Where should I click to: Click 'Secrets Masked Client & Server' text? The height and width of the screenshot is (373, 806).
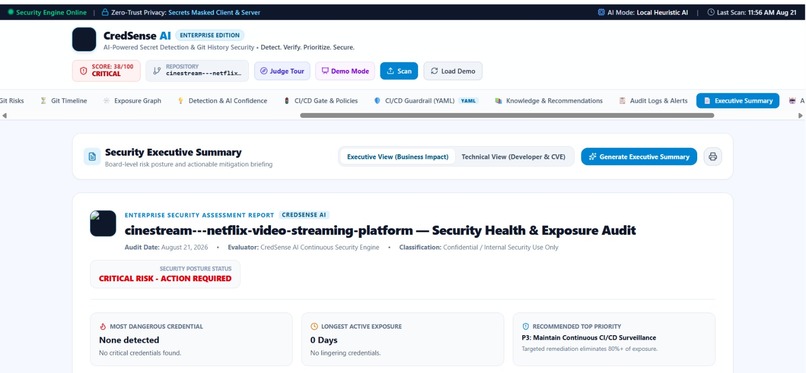tap(214, 12)
